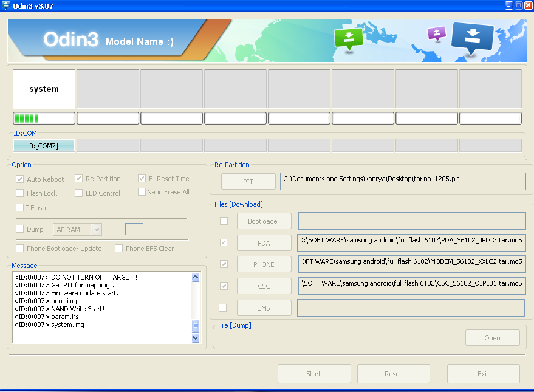The height and width of the screenshot is (392, 534).
Task: Click the Odin3 title bar app icon
Action: [6, 5]
